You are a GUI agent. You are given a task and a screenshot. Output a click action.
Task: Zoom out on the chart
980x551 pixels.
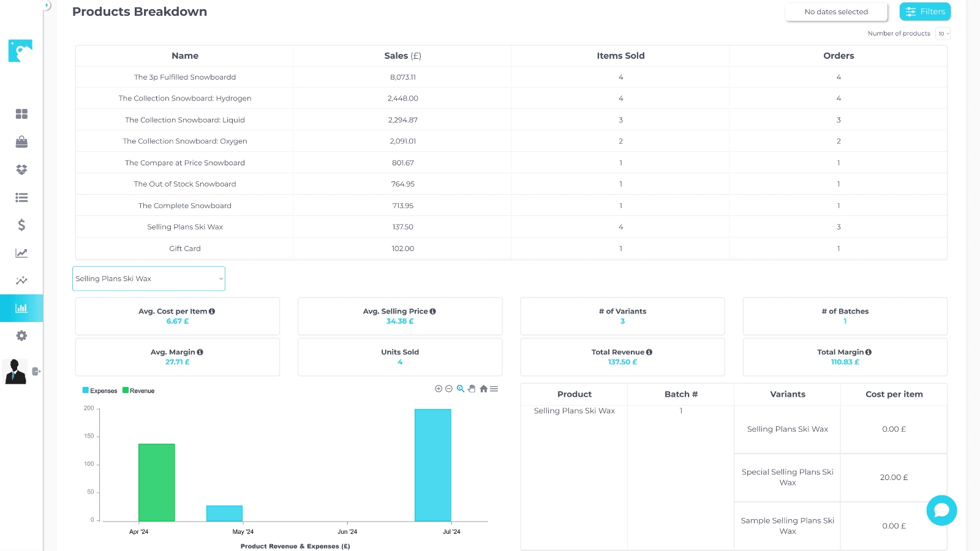[x=449, y=389]
